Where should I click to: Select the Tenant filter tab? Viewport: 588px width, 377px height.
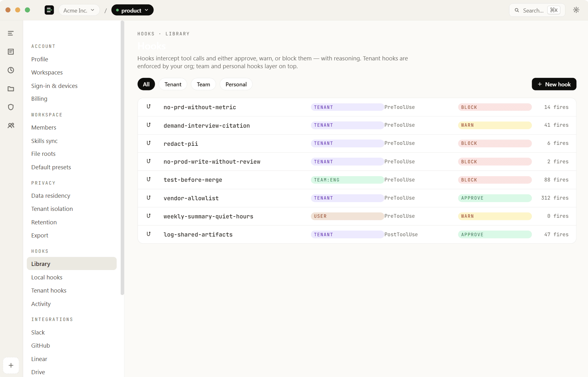click(173, 84)
